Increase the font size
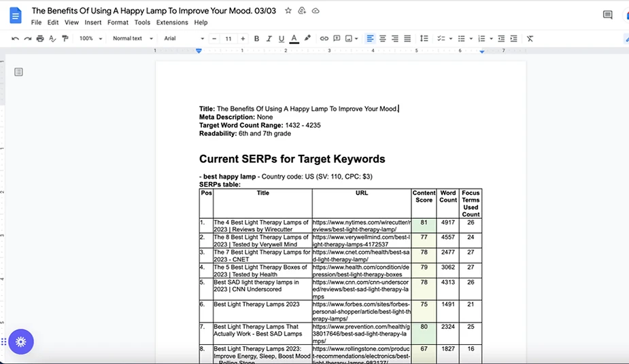 (x=243, y=39)
